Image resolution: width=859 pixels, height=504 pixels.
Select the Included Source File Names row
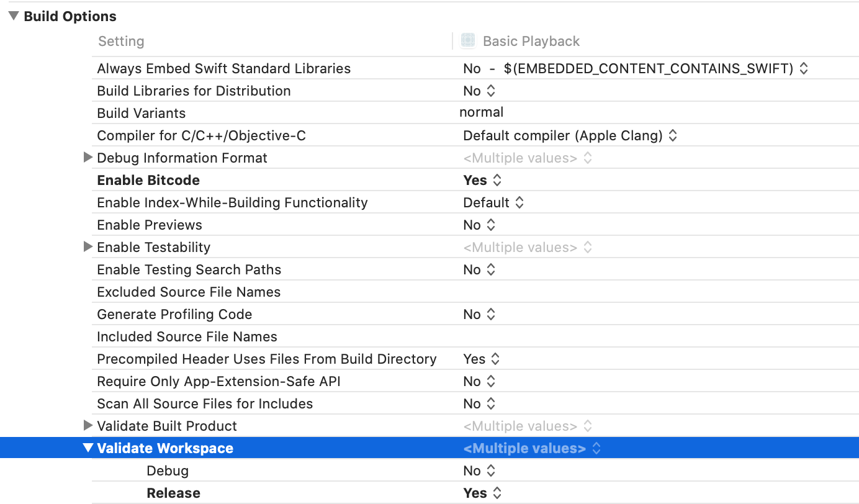click(x=187, y=336)
